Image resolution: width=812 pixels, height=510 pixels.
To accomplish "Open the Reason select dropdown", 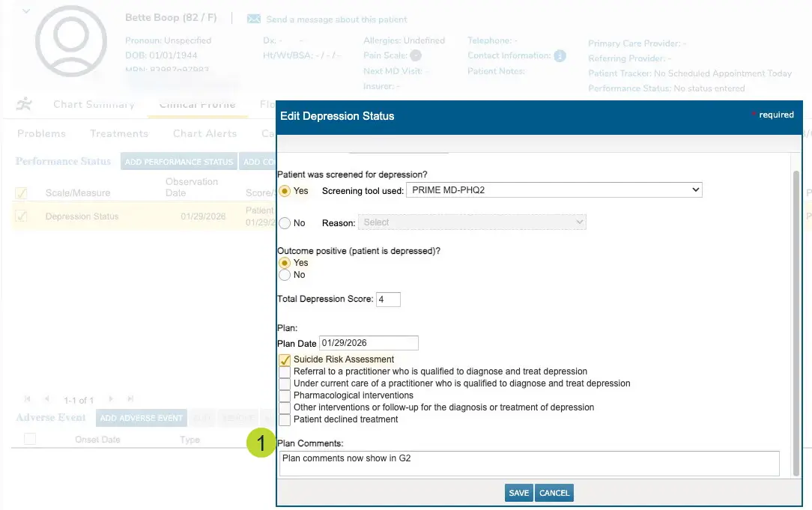I will click(472, 222).
